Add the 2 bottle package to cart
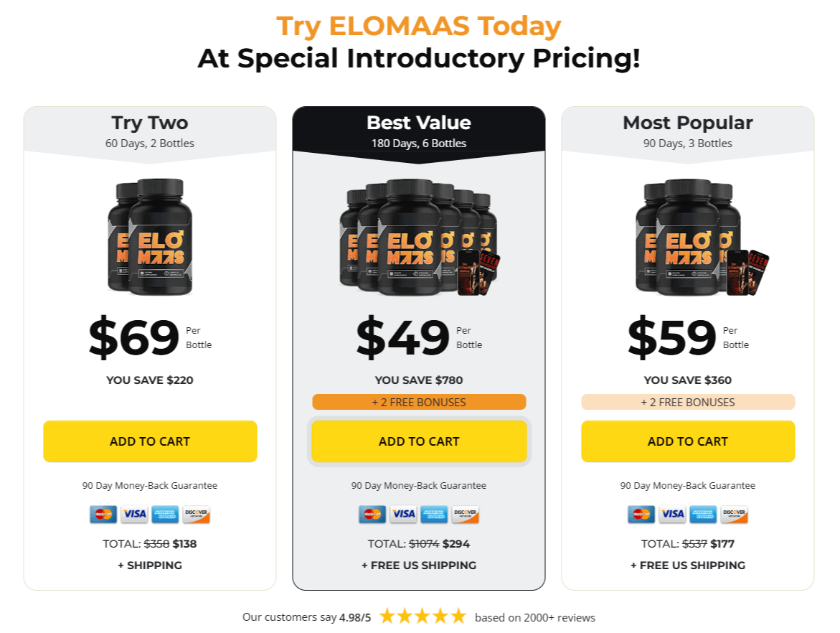Image resolution: width=840 pixels, height=633 pixels. (150, 441)
